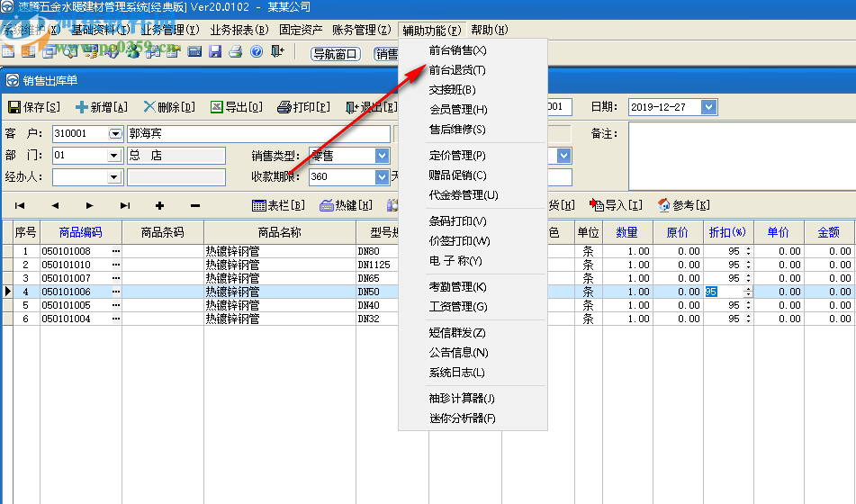Add a new order with 新增[A]

coord(102,107)
